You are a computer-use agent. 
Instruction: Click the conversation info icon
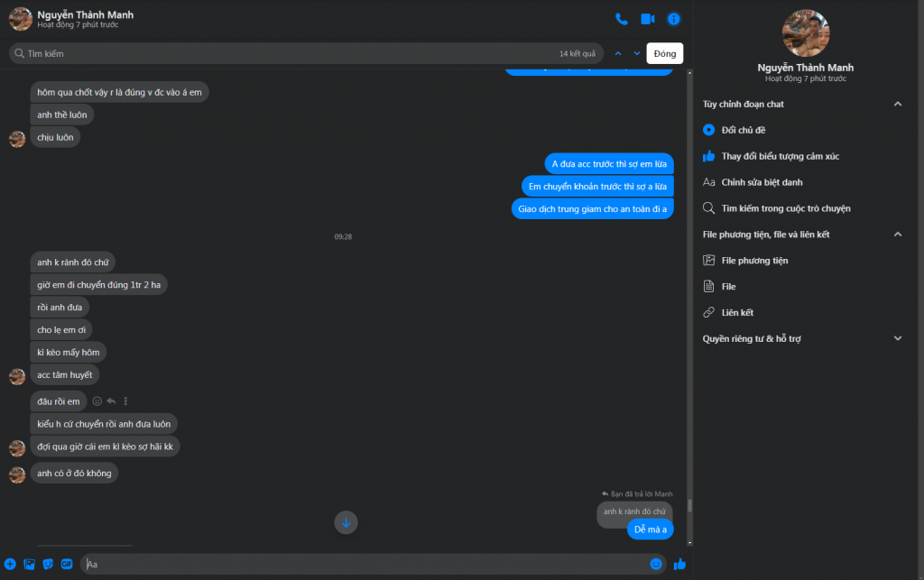click(x=673, y=19)
